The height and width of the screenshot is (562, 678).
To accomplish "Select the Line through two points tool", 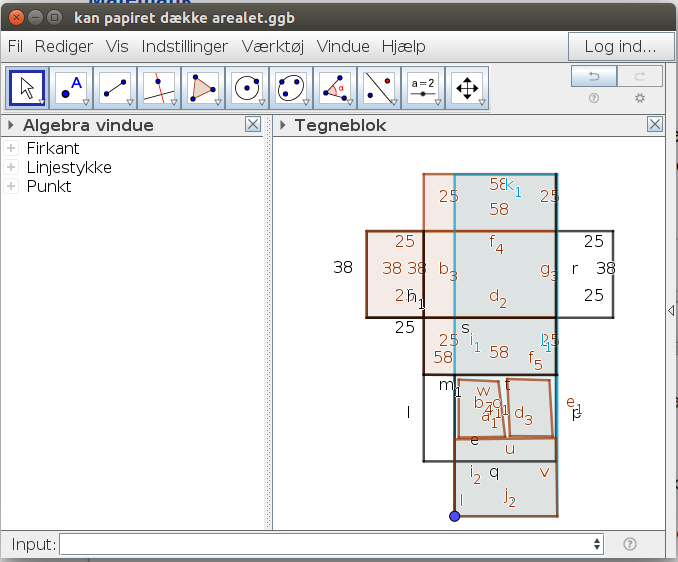I will [x=115, y=88].
